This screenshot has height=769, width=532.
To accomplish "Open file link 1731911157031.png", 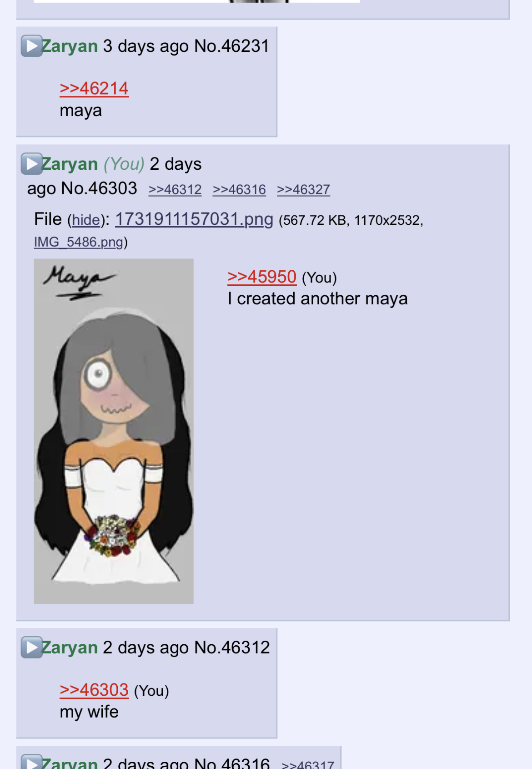I will (x=194, y=219).
